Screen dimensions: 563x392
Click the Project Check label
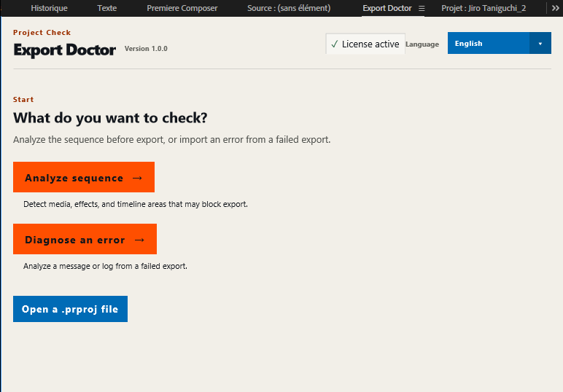(x=42, y=33)
